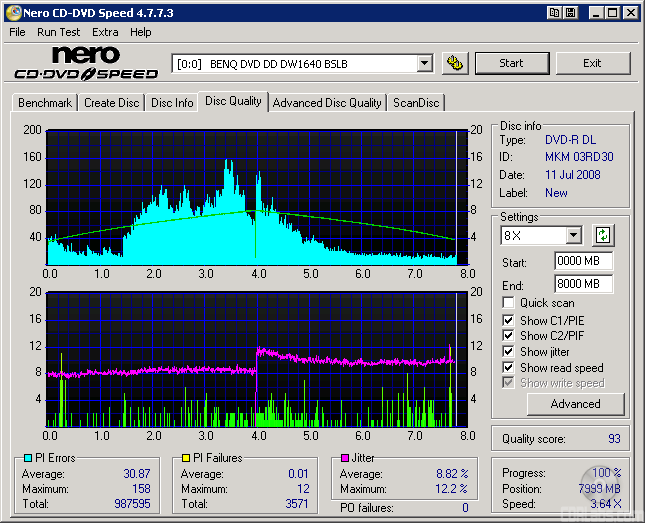Click the Nero CD-DVD Speed logo
Screen dimensions: 645x523
[x=85, y=63]
